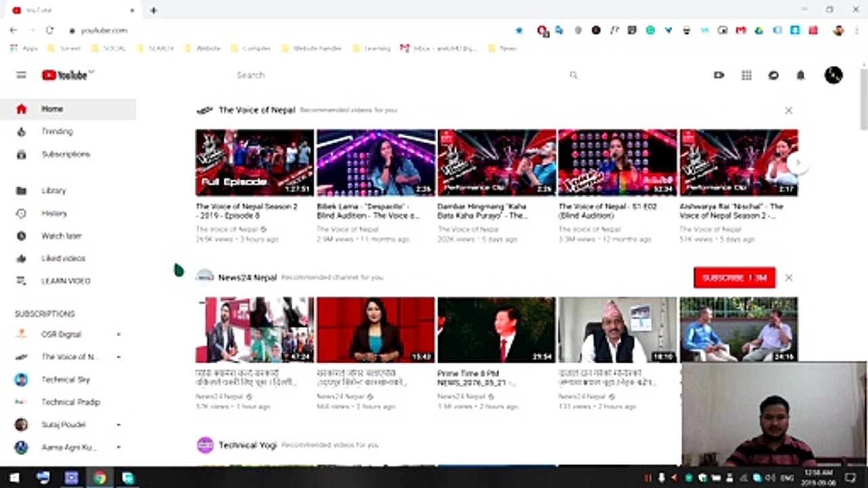Open the Inbox Gmail bookmark
Viewport: 868px width, 488px height.
tap(439, 49)
